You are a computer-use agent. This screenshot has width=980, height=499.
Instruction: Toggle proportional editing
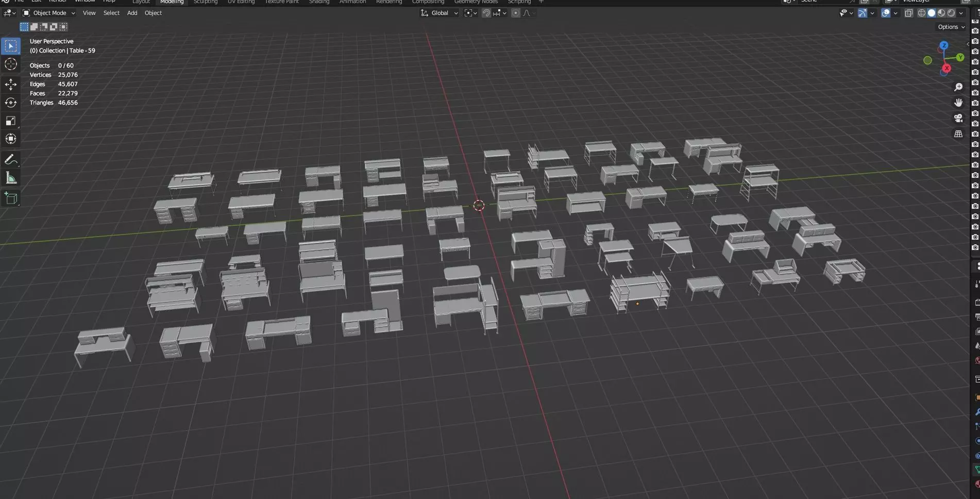[516, 13]
